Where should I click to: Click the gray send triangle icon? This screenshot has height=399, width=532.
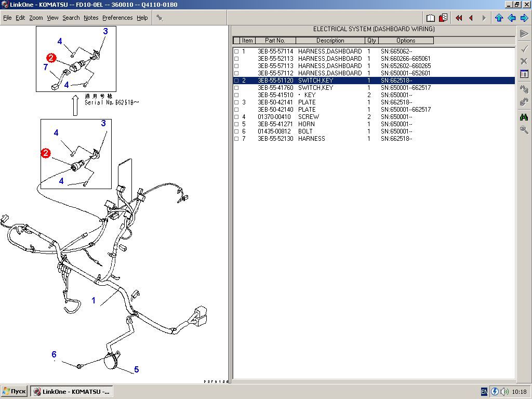(x=524, y=33)
